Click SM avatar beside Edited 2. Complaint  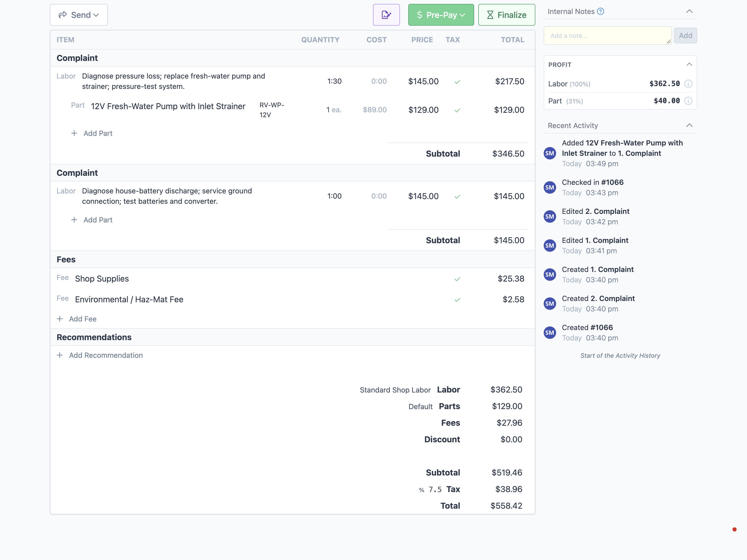point(550,216)
